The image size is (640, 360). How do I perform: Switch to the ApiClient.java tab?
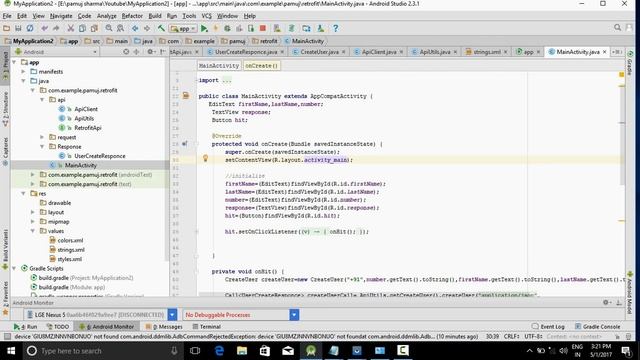click(379, 52)
